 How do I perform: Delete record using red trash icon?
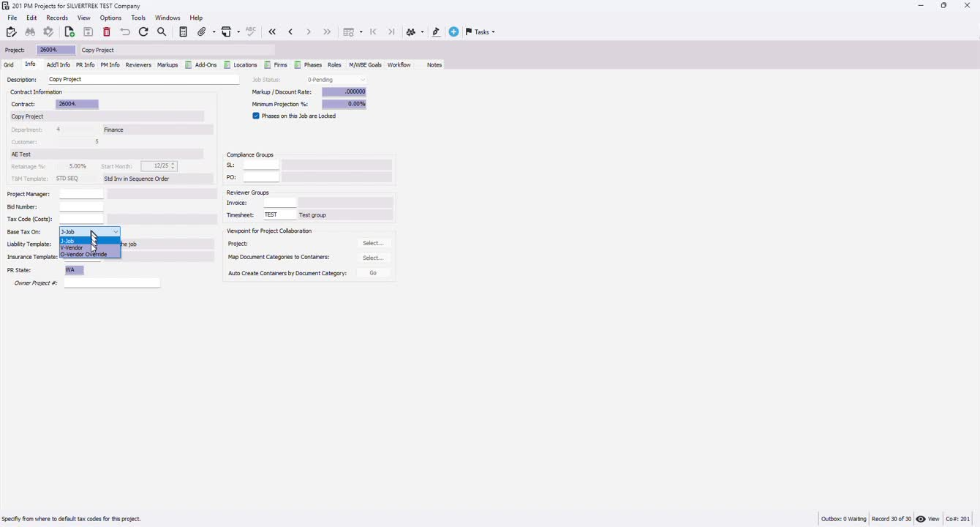(107, 32)
